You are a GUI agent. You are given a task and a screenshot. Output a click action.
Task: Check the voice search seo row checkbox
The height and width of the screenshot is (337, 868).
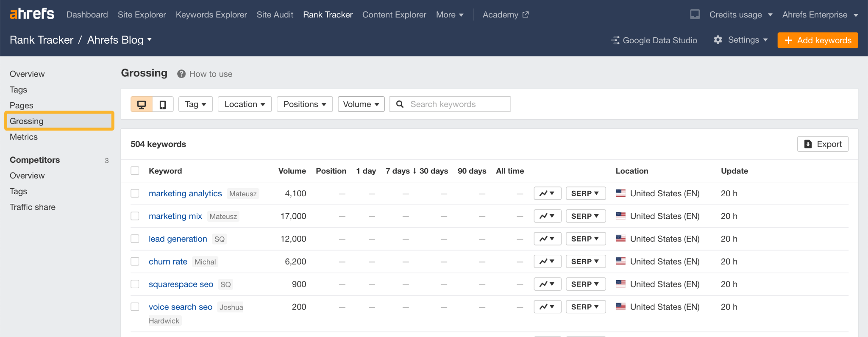(135, 307)
